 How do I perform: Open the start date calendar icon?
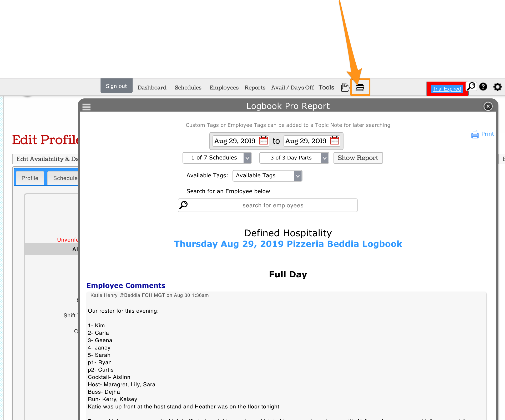264,141
